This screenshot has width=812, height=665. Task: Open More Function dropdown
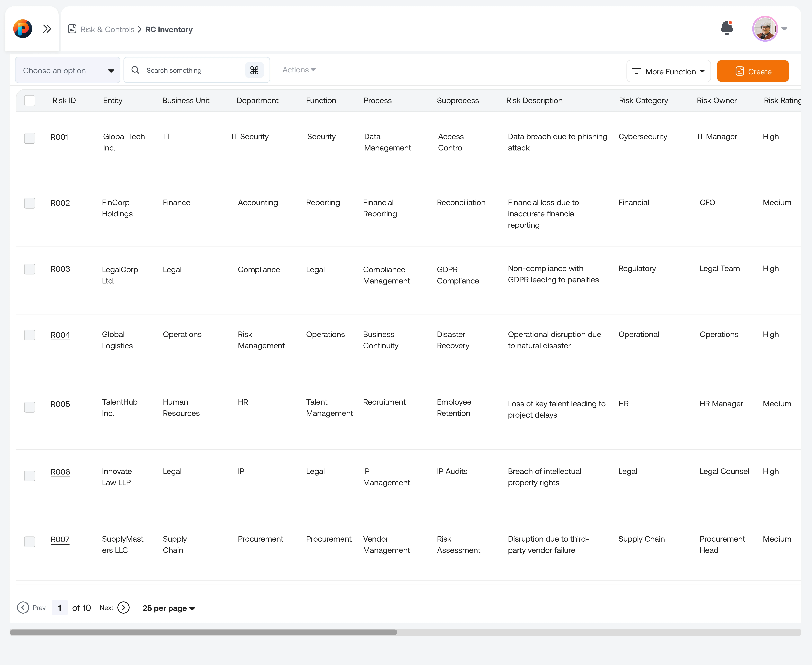pos(669,71)
